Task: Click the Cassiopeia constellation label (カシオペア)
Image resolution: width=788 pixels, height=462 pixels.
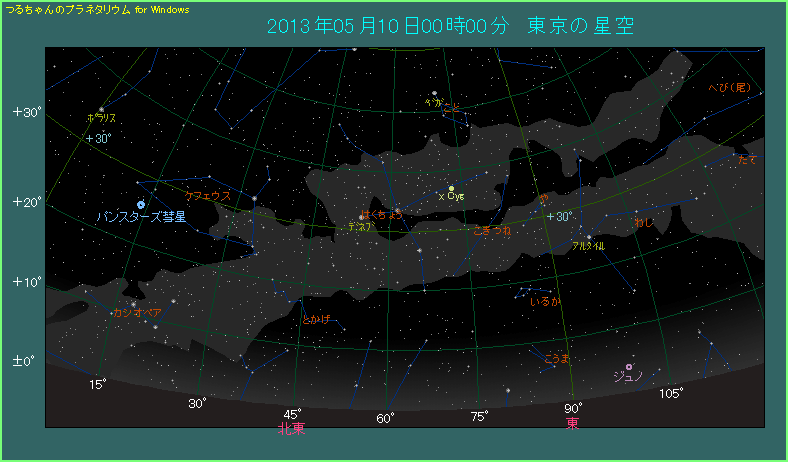Action: (138, 313)
